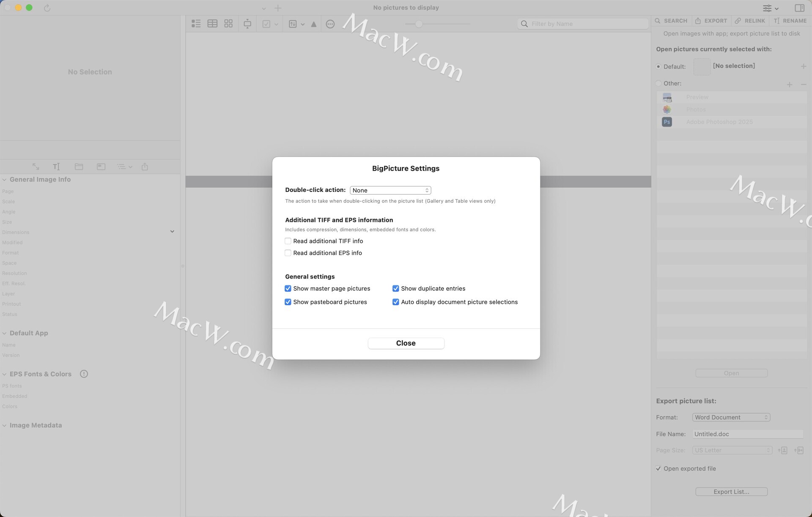The image size is (812, 517).
Task: Click the portrait page orientation icon
Action: [782, 450]
